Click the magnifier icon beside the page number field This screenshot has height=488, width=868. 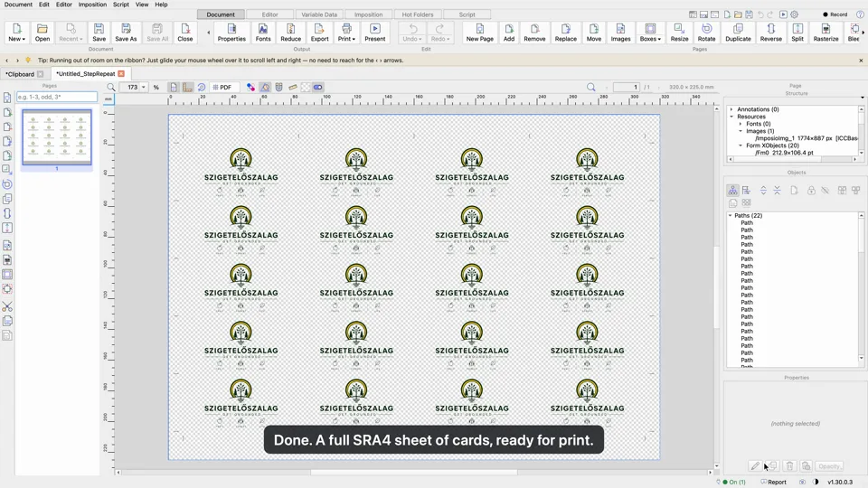point(591,87)
